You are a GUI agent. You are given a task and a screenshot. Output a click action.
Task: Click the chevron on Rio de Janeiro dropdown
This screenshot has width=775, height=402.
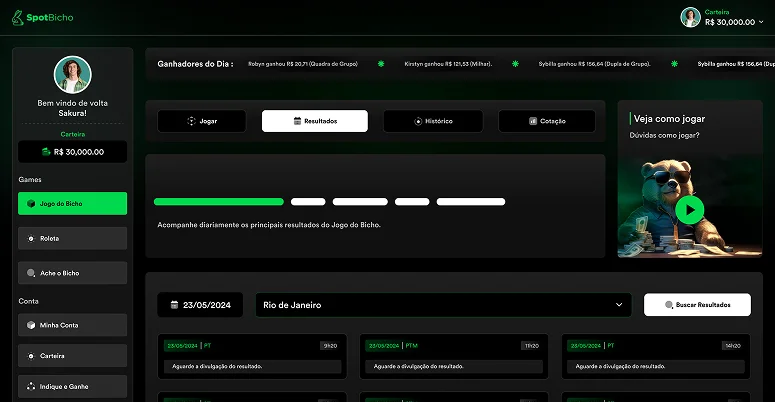619,305
